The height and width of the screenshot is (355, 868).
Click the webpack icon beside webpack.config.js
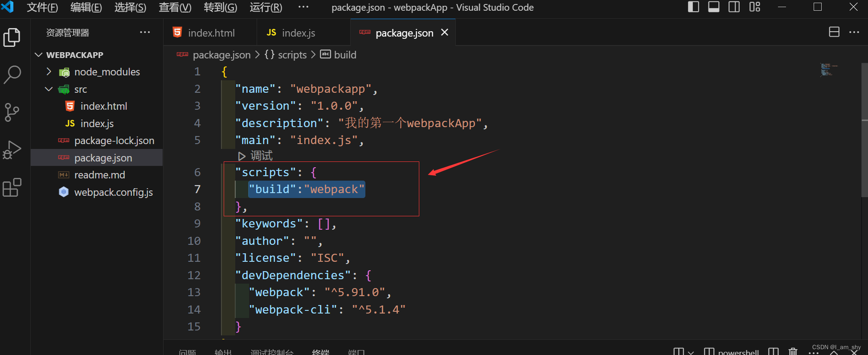coord(64,192)
